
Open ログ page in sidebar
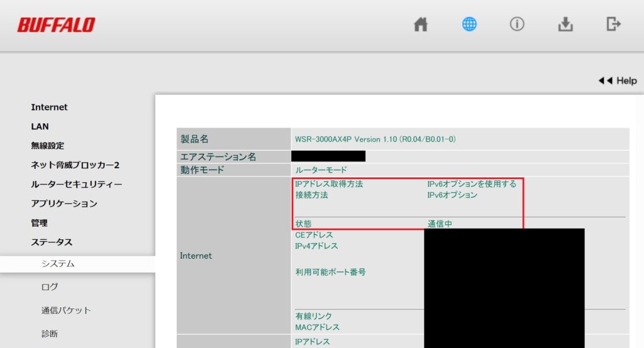point(50,287)
